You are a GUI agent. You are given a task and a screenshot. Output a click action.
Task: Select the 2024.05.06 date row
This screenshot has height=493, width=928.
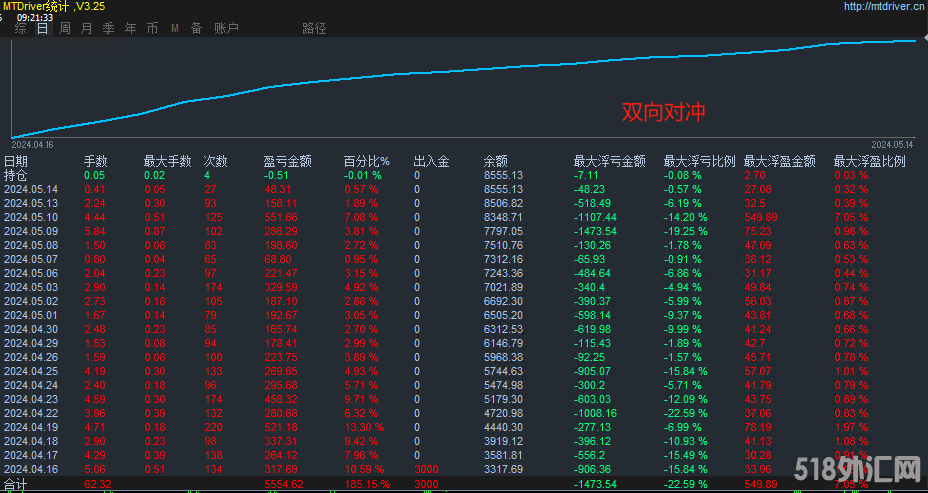pyautogui.click(x=31, y=273)
